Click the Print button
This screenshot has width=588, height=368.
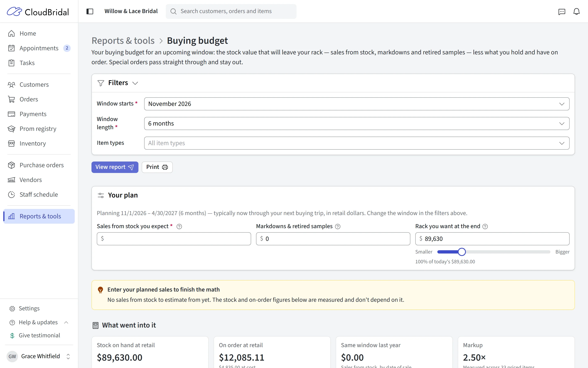[157, 167]
